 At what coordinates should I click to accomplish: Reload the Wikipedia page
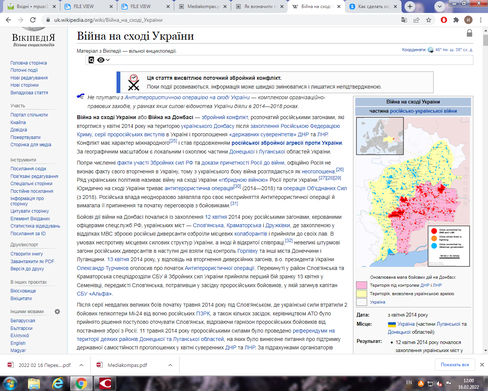[x=33, y=20]
